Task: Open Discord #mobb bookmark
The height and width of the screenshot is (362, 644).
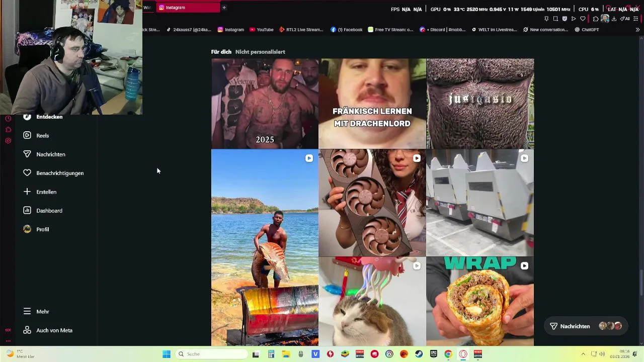Action: pyautogui.click(x=442, y=30)
